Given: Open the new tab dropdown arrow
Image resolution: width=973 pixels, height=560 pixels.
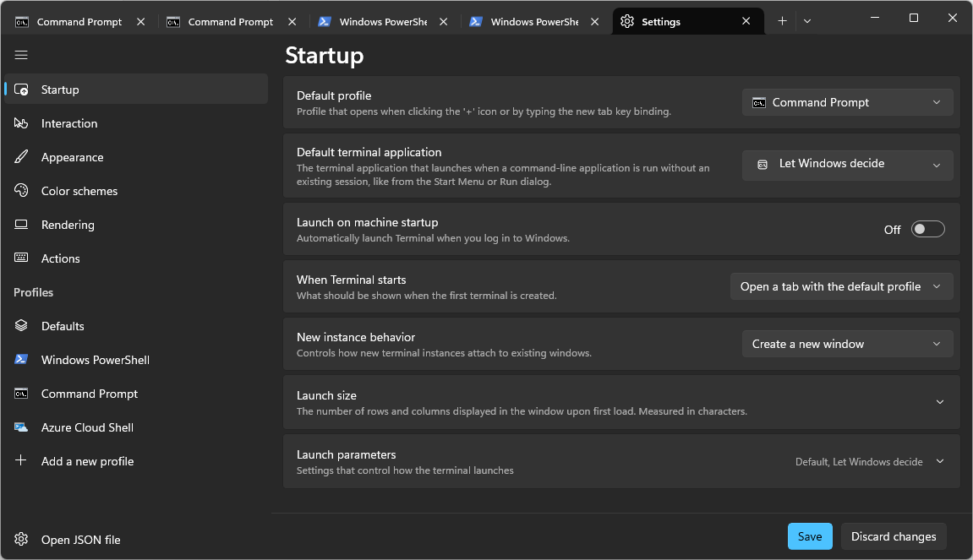Looking at the screenshot, I should pyautogui.click(x=807, y=22).
